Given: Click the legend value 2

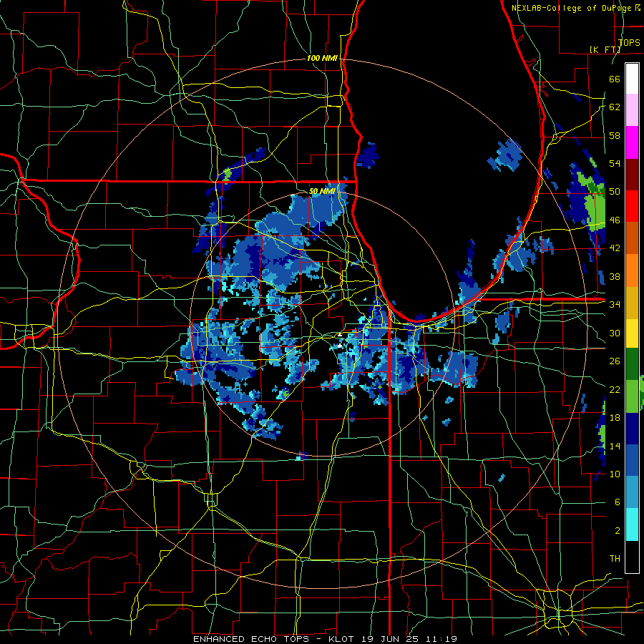Looking at the screenshot, I should tap(617, 531).
